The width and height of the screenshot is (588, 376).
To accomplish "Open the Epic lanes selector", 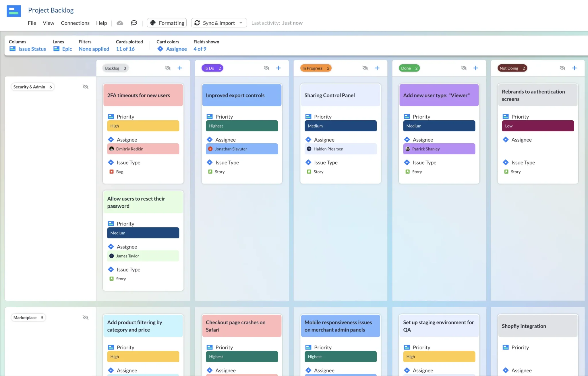I will 63,49.
